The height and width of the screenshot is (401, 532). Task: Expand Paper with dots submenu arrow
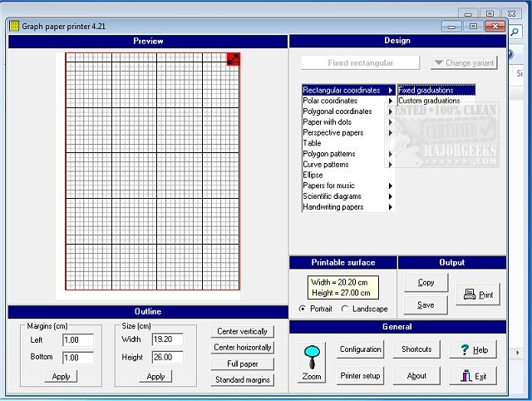[391, 122]
